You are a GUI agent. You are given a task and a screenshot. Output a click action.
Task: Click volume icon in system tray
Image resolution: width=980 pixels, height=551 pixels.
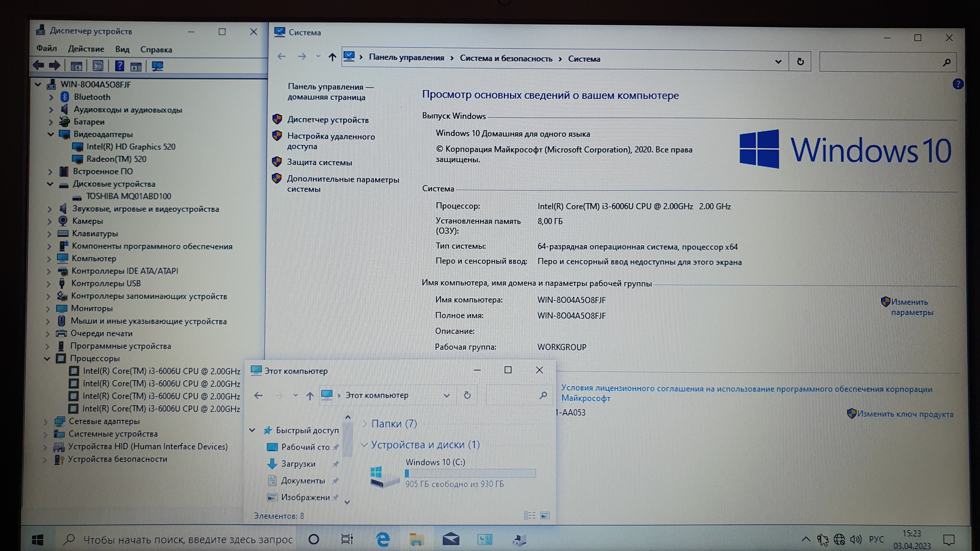coord(856,540)
